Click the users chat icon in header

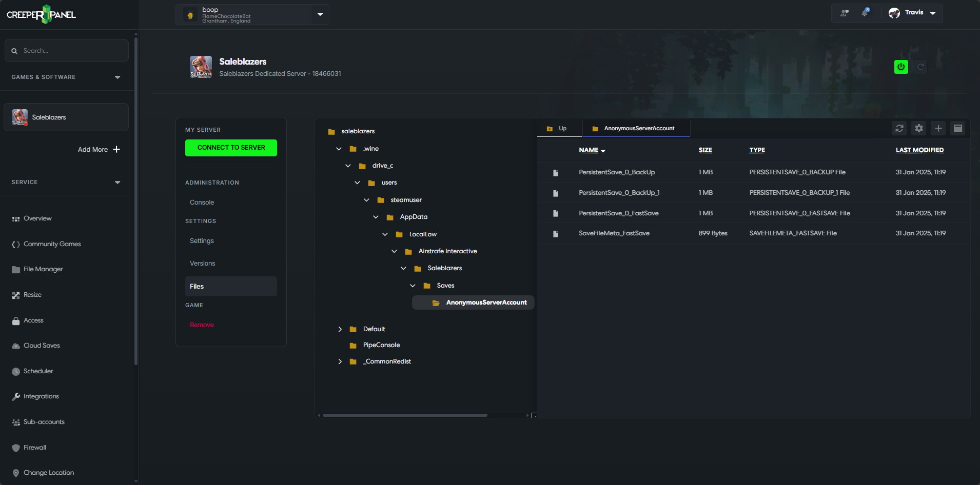point(845,13)
